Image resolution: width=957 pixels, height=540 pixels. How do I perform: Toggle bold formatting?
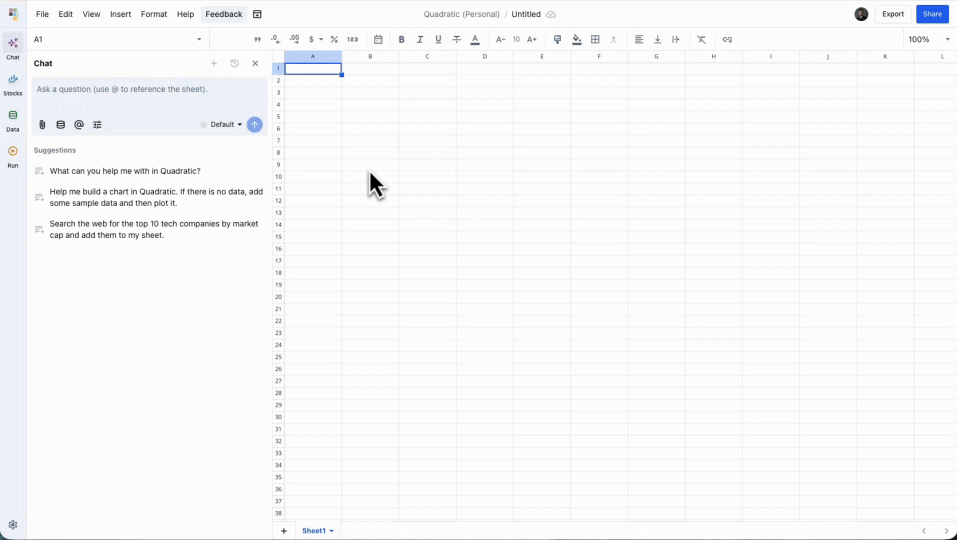click(x=402, y=40)
